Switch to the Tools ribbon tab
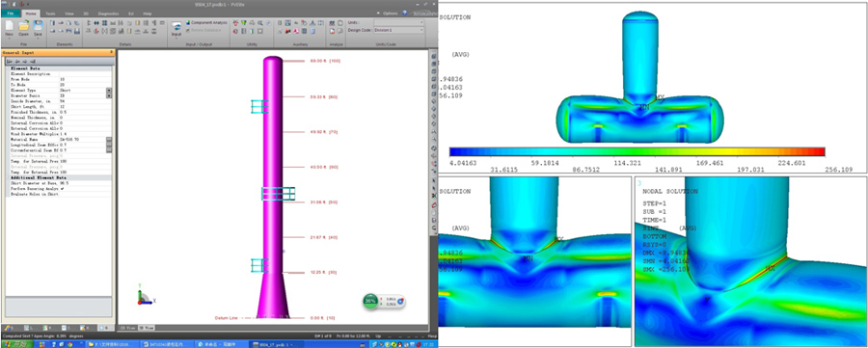 click(x=50, y=13)
